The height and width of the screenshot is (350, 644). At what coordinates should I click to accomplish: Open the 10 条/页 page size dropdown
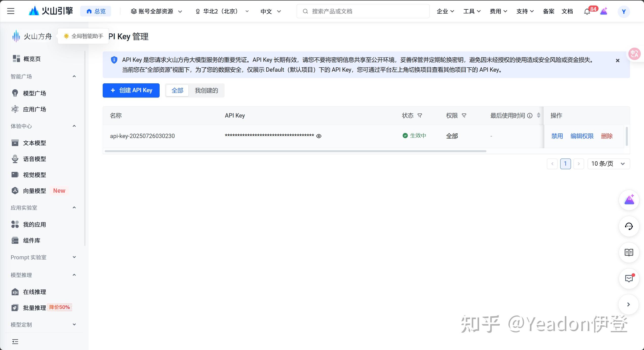[x=608, y=164]
